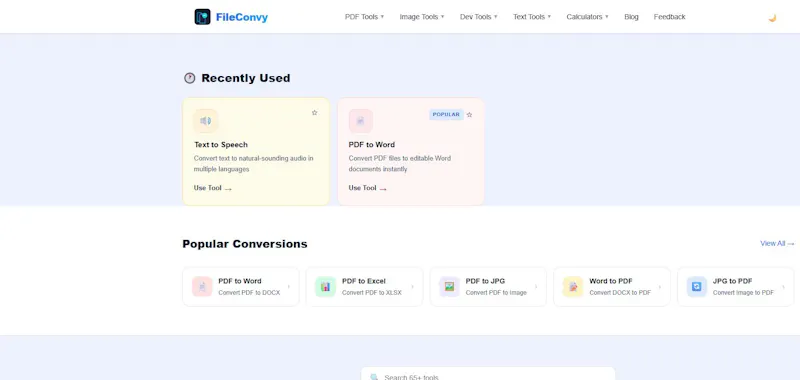
Task: Click chevron on PDF to JPG card
Action: point(536,287)
